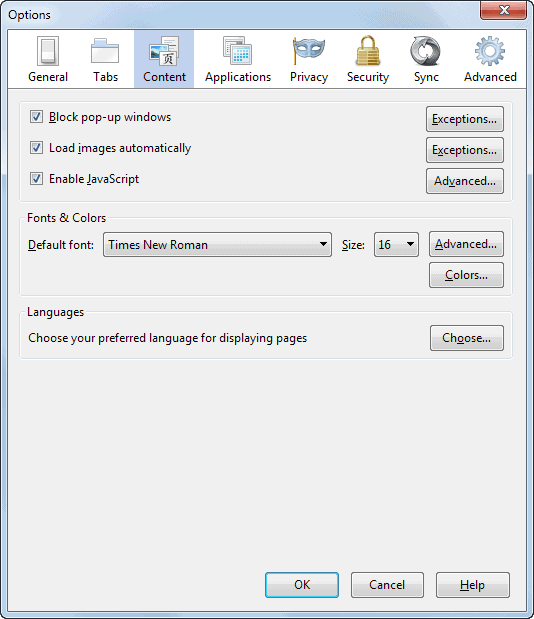Select the Tabs folder icon
Viewport: 534px width, 619px height.
pyautogui.click(x=105, y=51)
